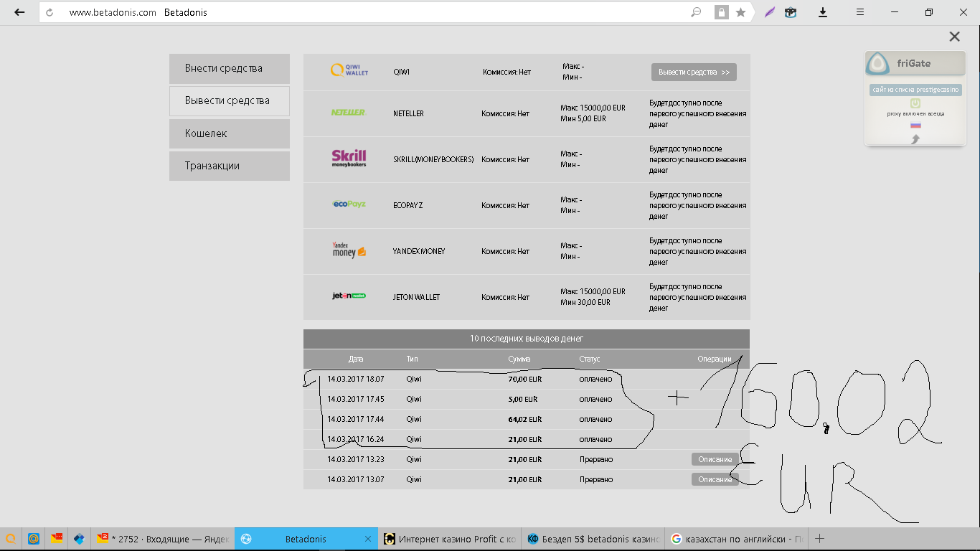The height and width of the screenshot is (551, 980).
Task: Reload the page with the refresh icon
Action: [50, 12]
